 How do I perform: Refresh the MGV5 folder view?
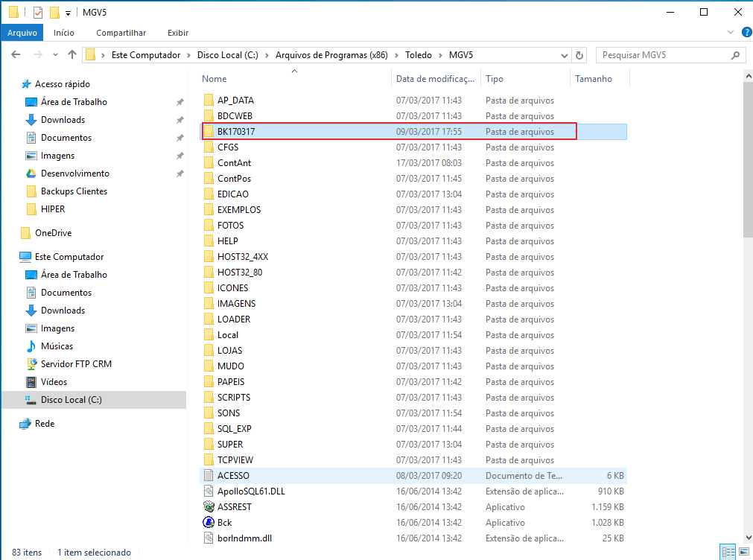(x=580, y=55)
